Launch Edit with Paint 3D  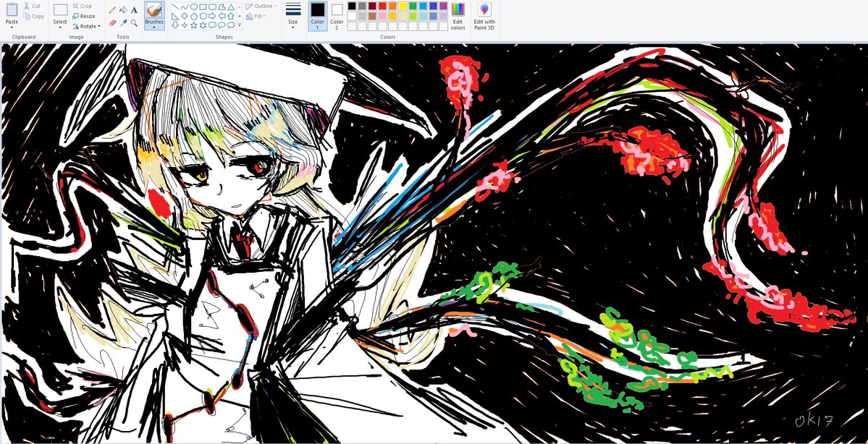pos(484,16)
